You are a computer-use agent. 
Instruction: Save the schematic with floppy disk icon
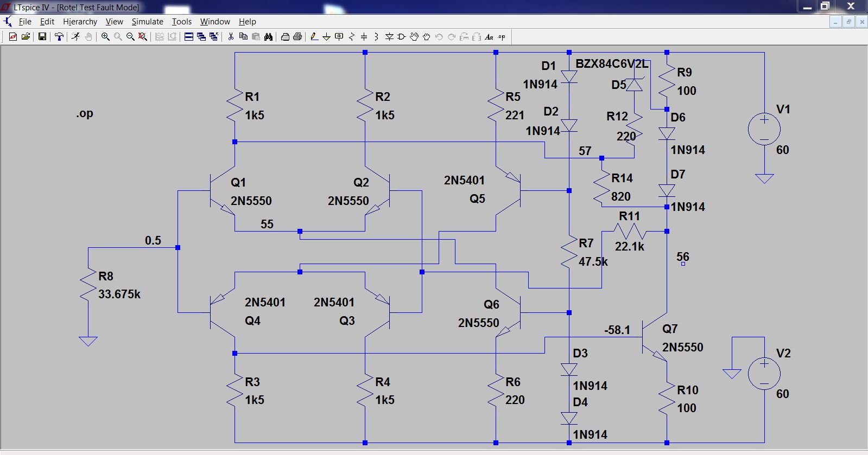tap(42, 37)
